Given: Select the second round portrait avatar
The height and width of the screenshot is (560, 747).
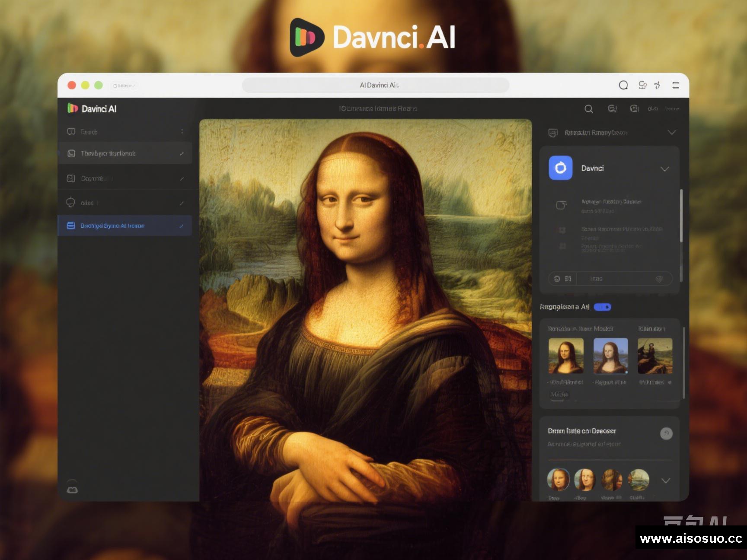Looking at the screenshot, I should (x=585, y=480).
